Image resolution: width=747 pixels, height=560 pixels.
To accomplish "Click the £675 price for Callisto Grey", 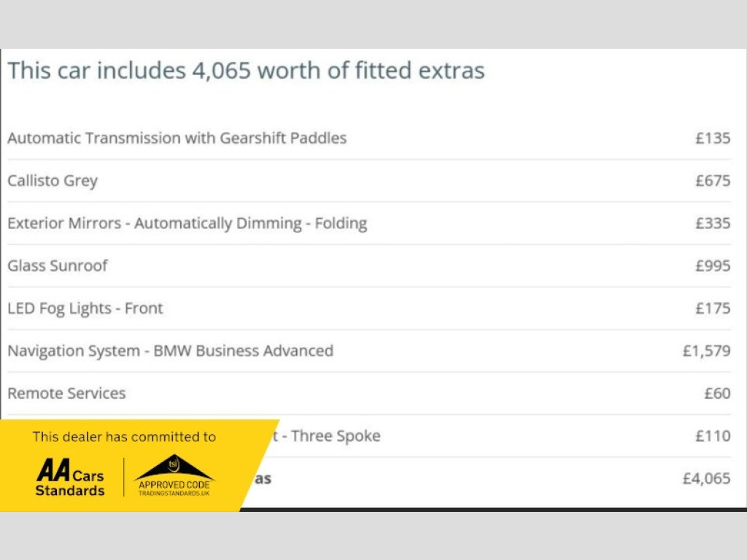I will 713,181.
